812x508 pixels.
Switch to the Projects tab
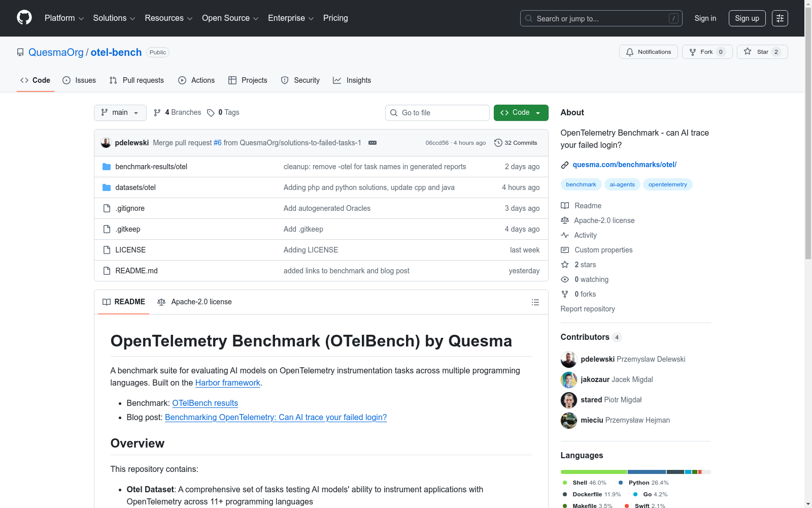(x=248, y=80)
